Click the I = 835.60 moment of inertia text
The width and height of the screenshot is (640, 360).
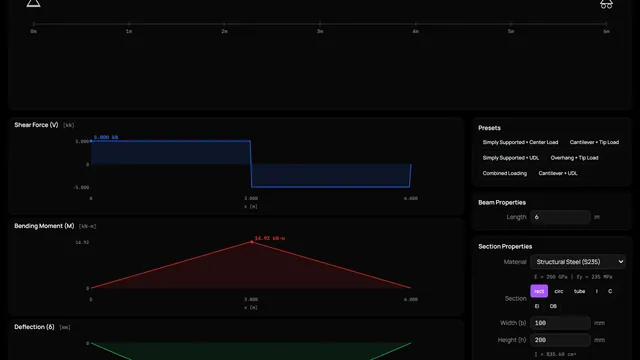(555, 355)
